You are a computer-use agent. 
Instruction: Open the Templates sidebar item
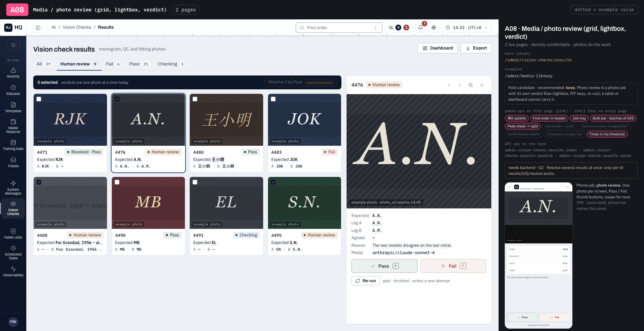click(x=13, y=107)
